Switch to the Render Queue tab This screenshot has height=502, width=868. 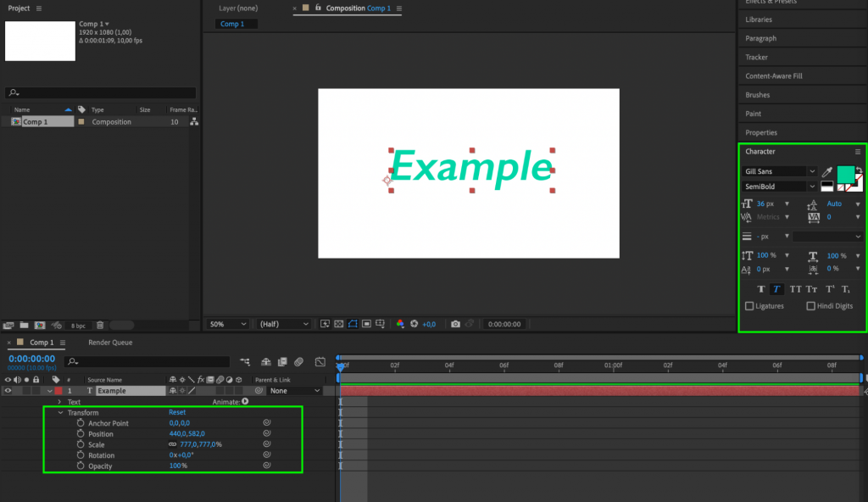click(x=111, y=343)
